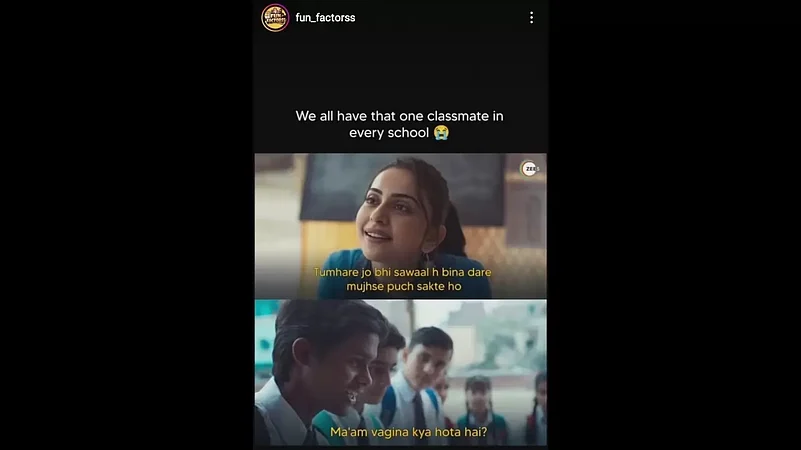Click the 'mujhse puch sakte ho' subtitle line
The width and height of the screenshot is (801, 450).
404,286
